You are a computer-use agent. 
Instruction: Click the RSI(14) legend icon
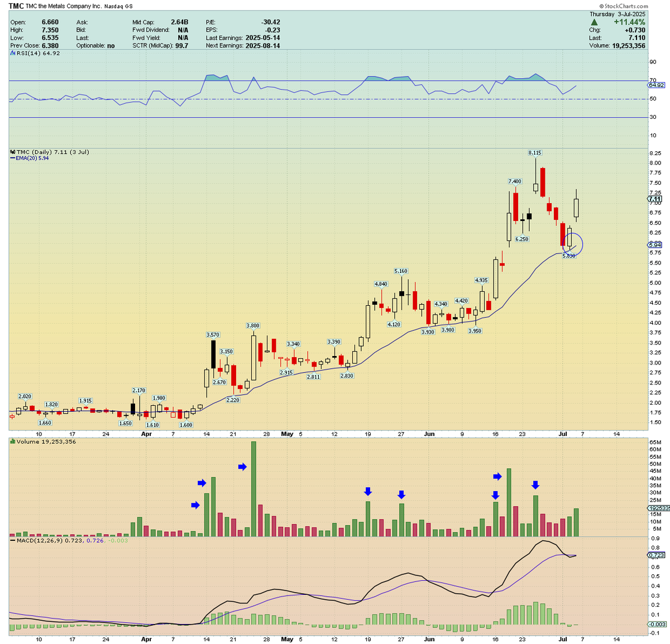click(13, 54)
